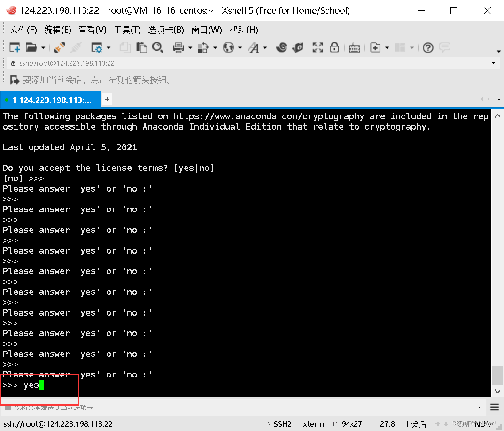Click the Find magnifier icon

[158, 47]
